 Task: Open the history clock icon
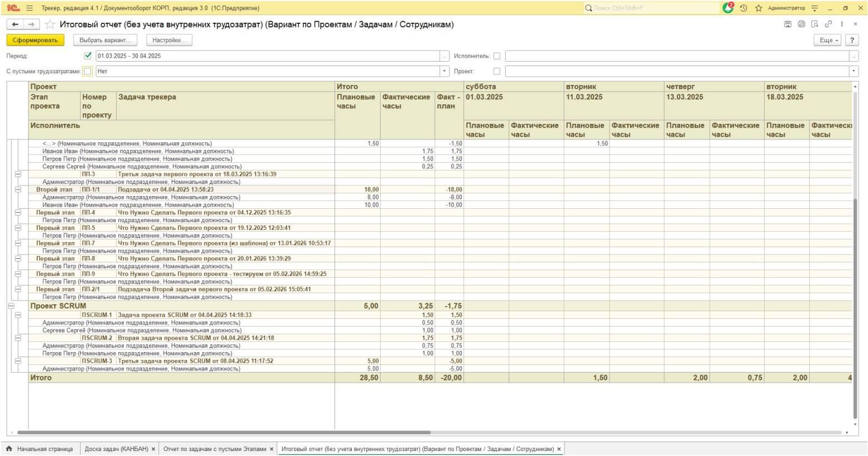tap(744, 8)
